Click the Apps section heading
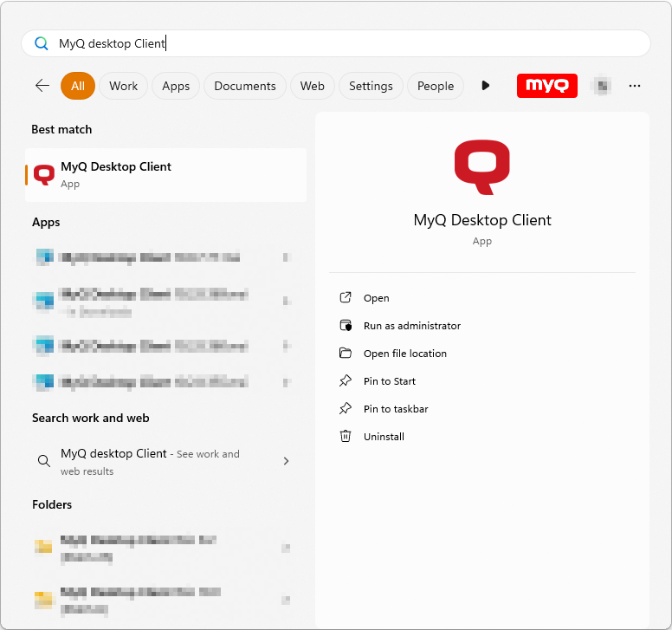672x630 pixels. pos(46,223)
